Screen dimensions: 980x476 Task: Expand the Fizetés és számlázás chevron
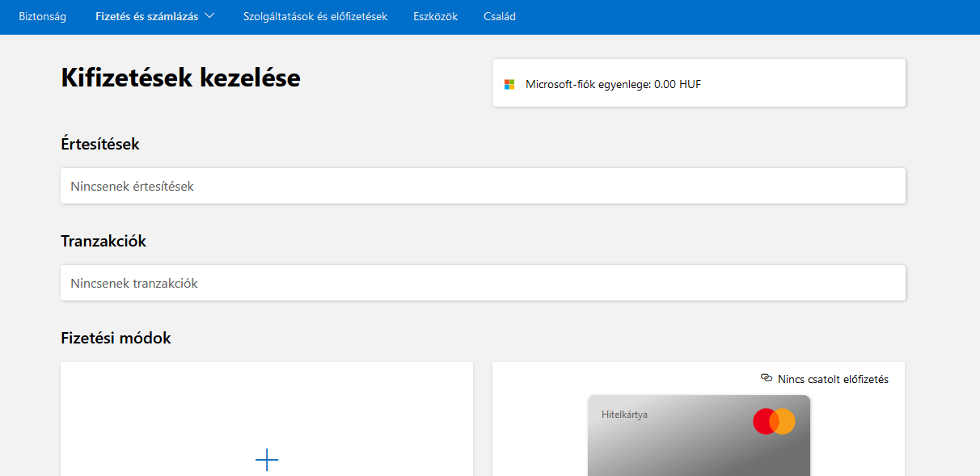coord(210,15)
